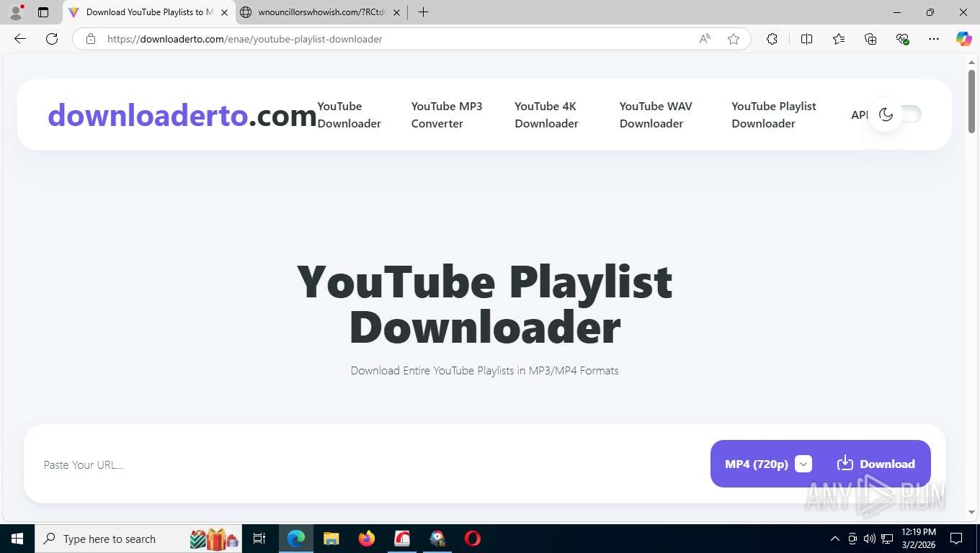Open MP4 (720p) format dropdown
The width and height of the screenshot is (980, 553).
click(x=803, y=464)
